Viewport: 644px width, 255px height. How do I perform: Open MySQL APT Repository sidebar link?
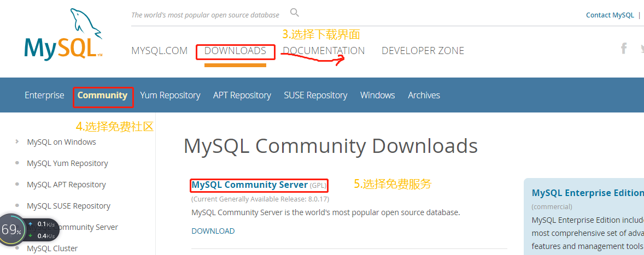[x=66, y=185]
